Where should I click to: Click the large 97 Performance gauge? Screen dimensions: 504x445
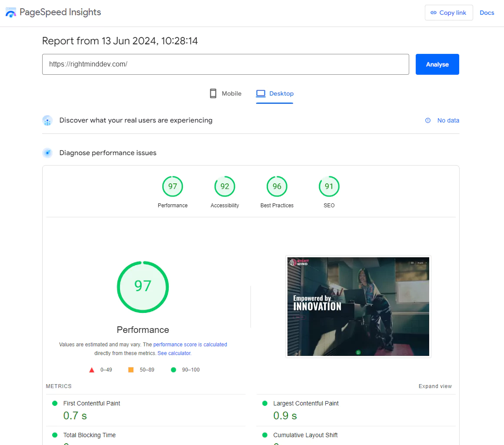pos(143,287)
